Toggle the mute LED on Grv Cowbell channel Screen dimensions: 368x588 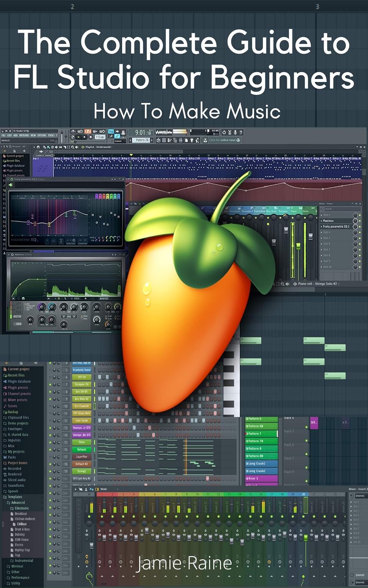point(51,406)
